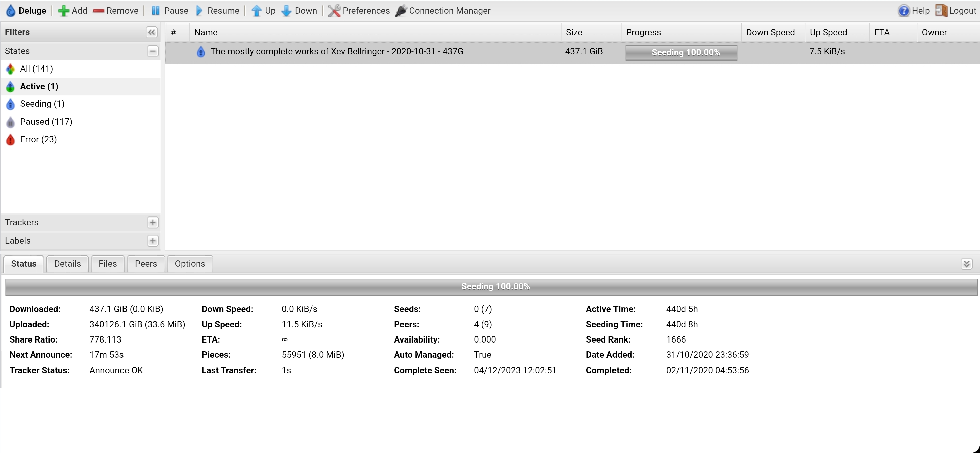
Task: Filter by Seeding (1) torrents
Action: (80, 104)
